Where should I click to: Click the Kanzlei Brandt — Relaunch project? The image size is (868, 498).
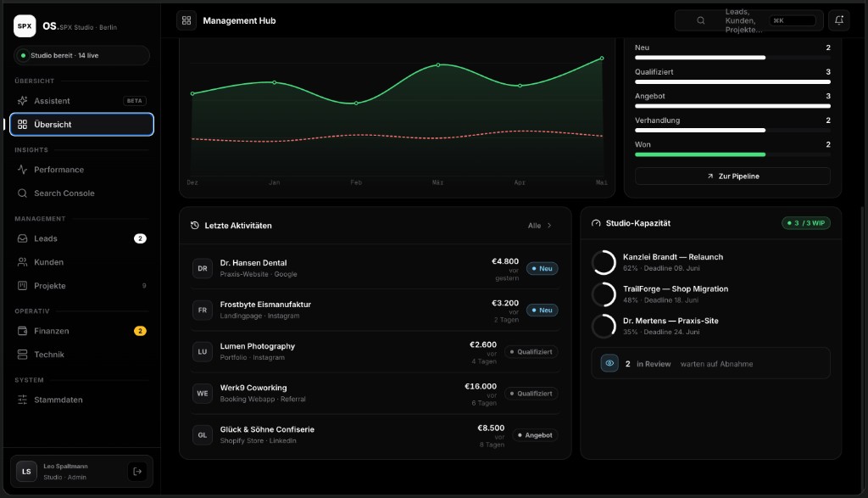tap(711, 262)
